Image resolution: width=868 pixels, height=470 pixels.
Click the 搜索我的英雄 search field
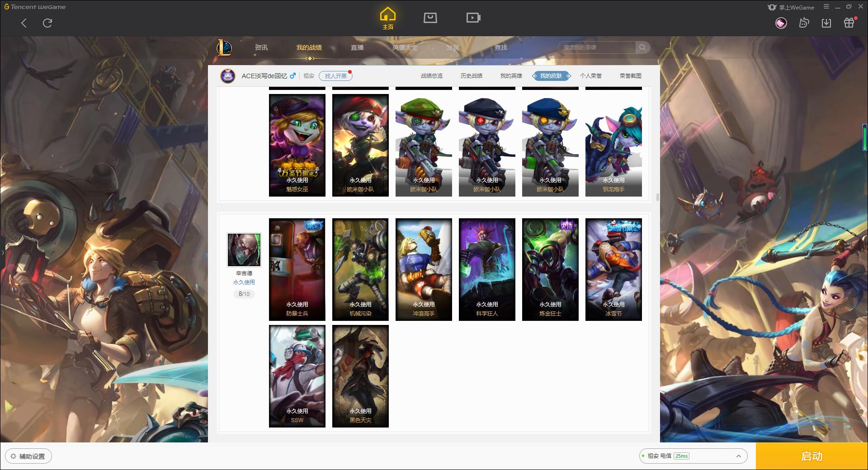[597, 47]
